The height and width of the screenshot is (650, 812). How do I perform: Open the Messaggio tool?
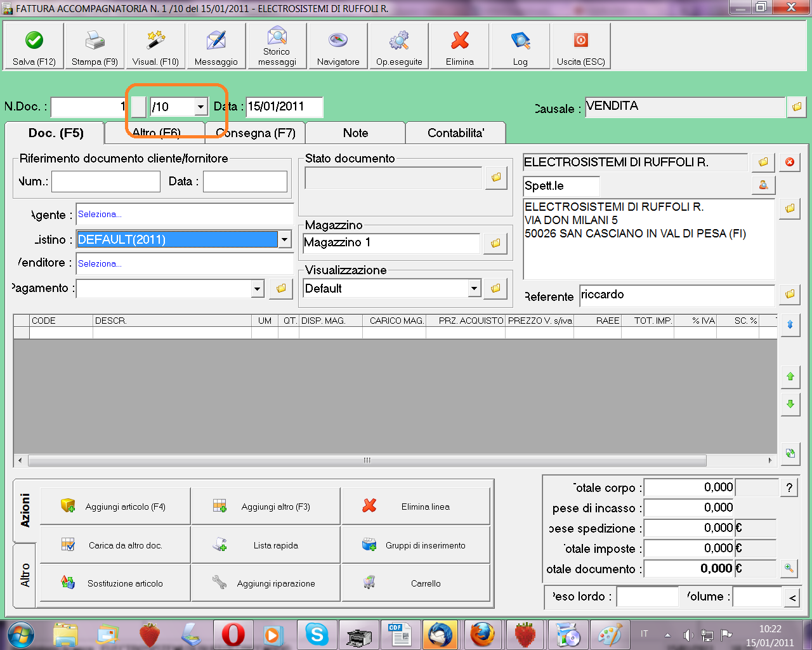point(216,46)
